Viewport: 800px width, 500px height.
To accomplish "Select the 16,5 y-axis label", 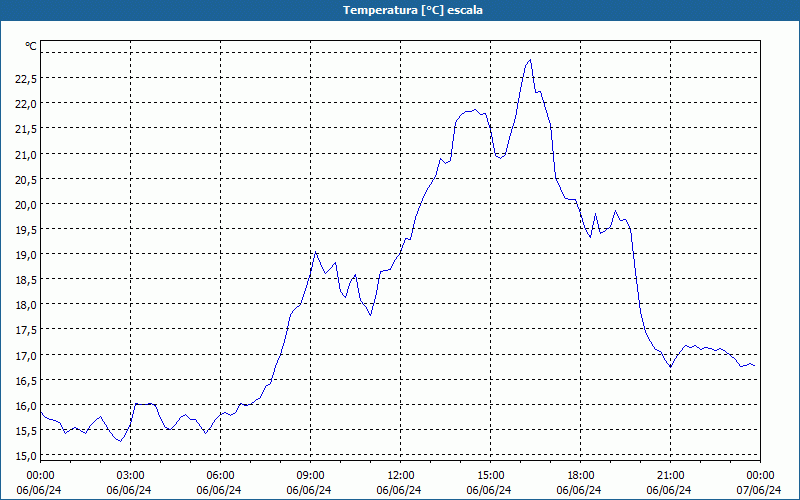I will [x=25, y=381].
